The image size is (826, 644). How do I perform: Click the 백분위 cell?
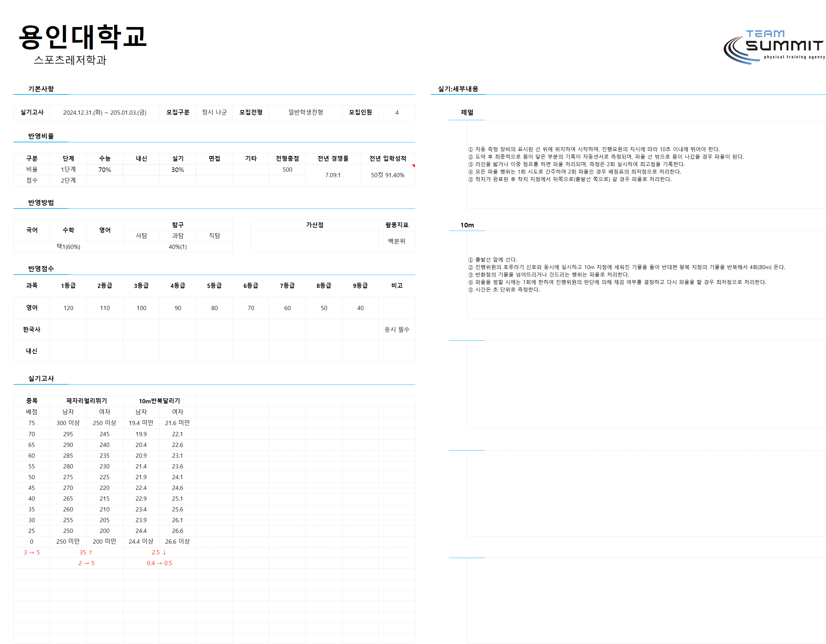coord(397,241)
